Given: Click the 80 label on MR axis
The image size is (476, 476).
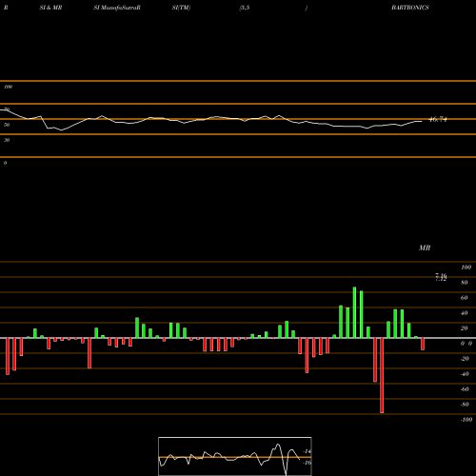Looking at the screenshot, I should [x=465, y=283].
